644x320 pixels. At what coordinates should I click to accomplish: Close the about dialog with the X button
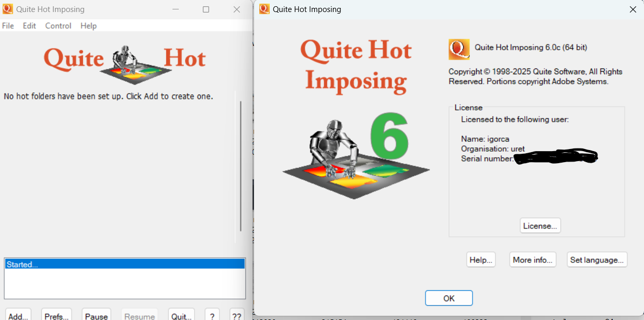[x=632, y=9]
